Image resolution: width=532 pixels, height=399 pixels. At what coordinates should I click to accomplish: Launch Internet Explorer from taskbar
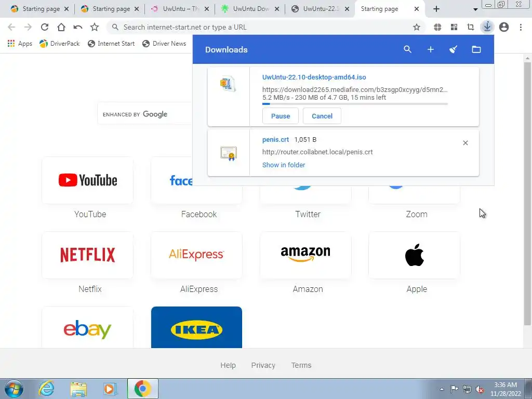(x=46, y=389)
